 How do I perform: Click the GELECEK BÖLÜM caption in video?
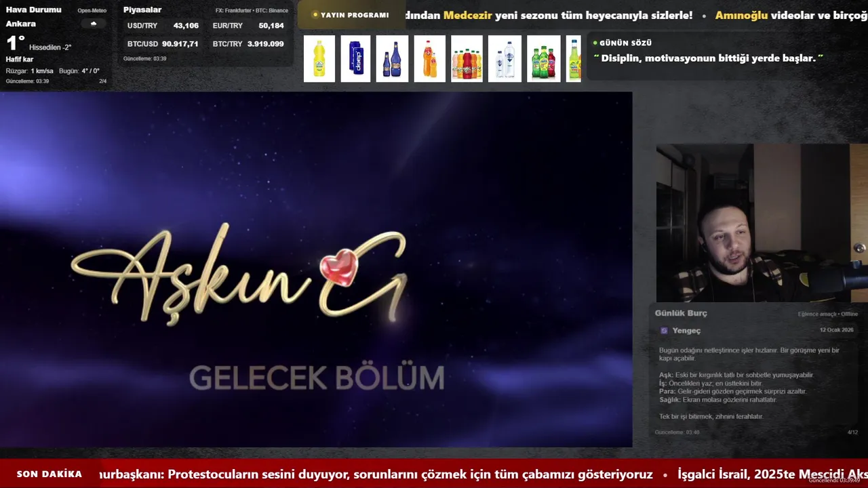[317, 378]
